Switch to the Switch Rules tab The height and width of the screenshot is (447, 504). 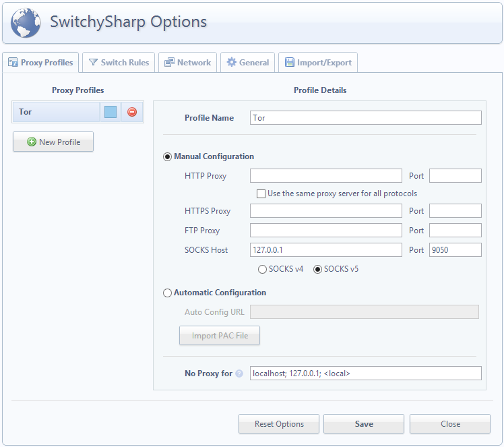tap(119, 63)
